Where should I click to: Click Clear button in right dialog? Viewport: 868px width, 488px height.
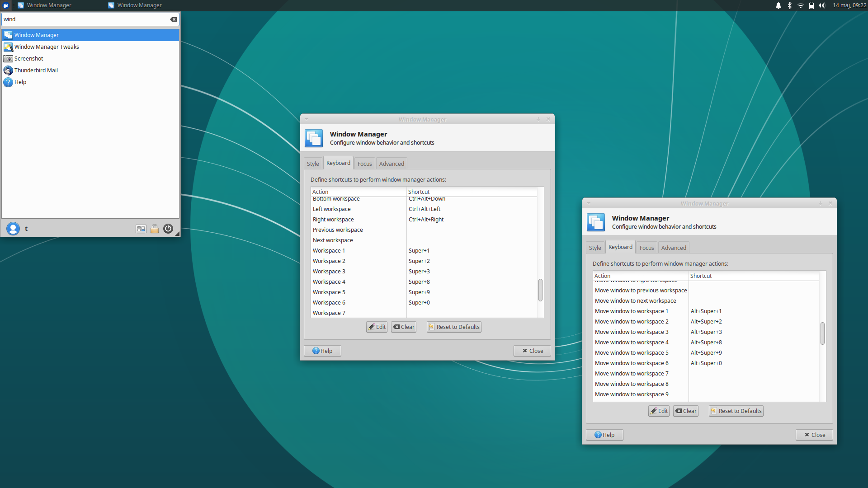click(x=686, y=411)
